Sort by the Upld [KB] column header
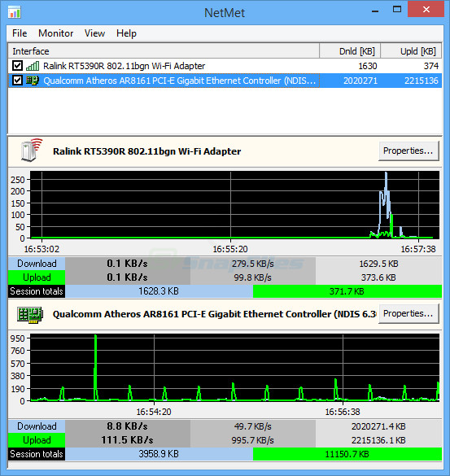 tap(411, 51)
